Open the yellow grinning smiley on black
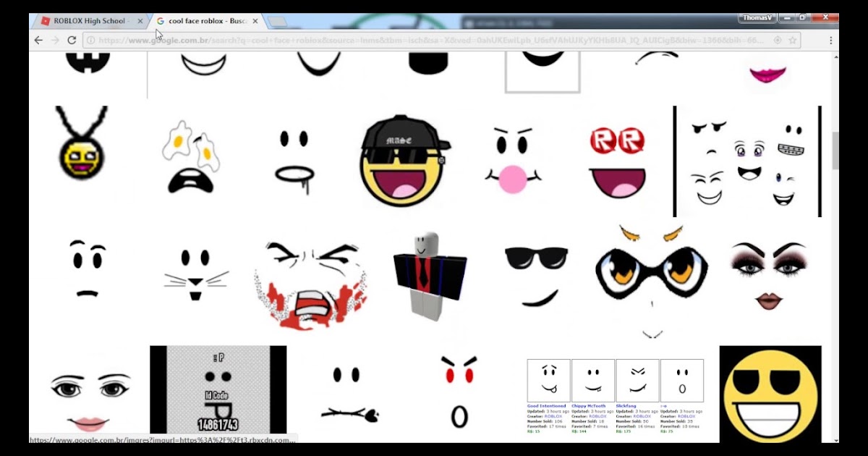 tap(770, 394)
